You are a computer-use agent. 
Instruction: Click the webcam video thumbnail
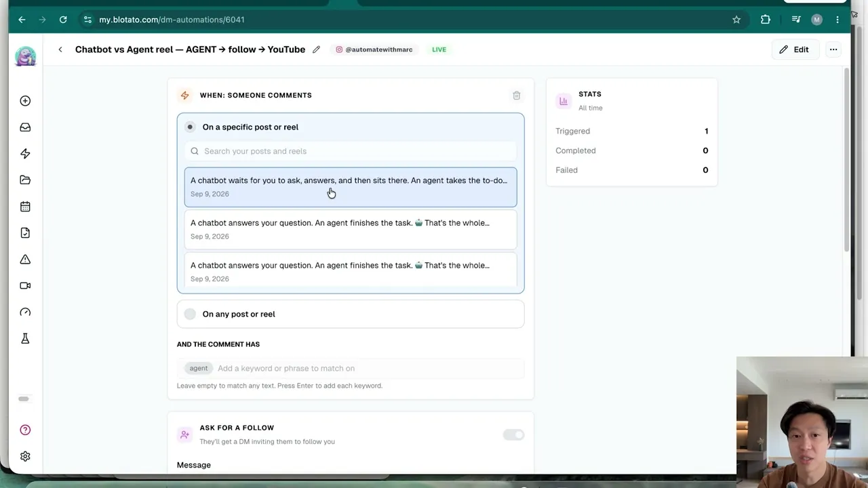[x=802, y=422]
